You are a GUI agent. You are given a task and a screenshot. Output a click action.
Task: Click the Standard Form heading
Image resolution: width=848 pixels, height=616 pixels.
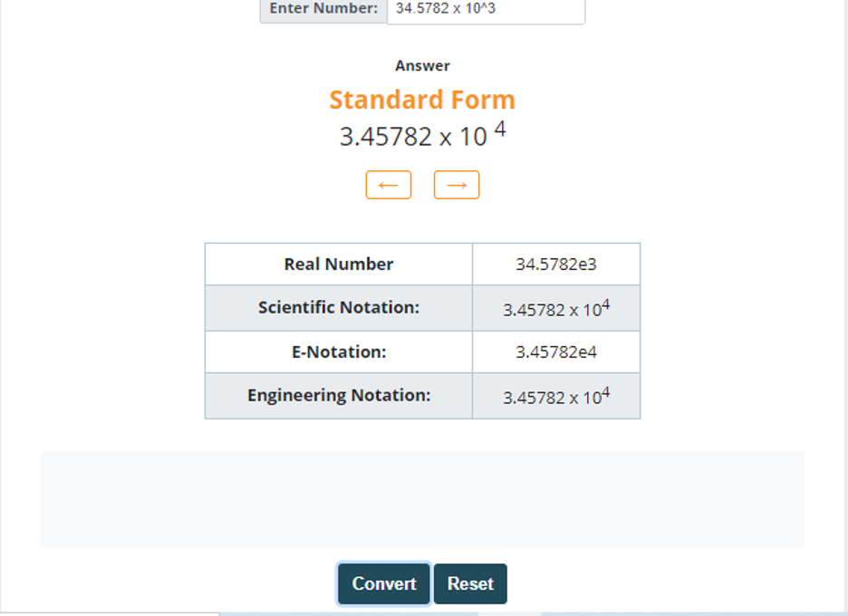coord(421,100)
